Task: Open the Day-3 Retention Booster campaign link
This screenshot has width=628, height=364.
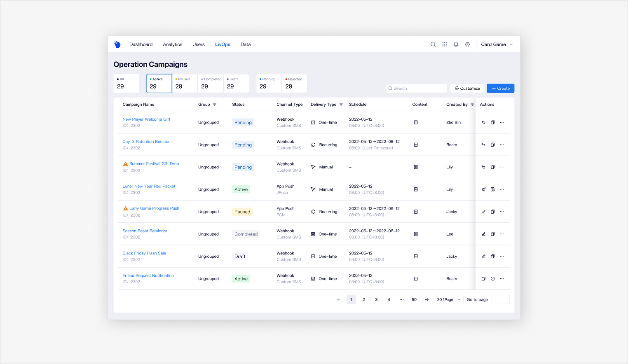Action: click(x=146, y=142)
